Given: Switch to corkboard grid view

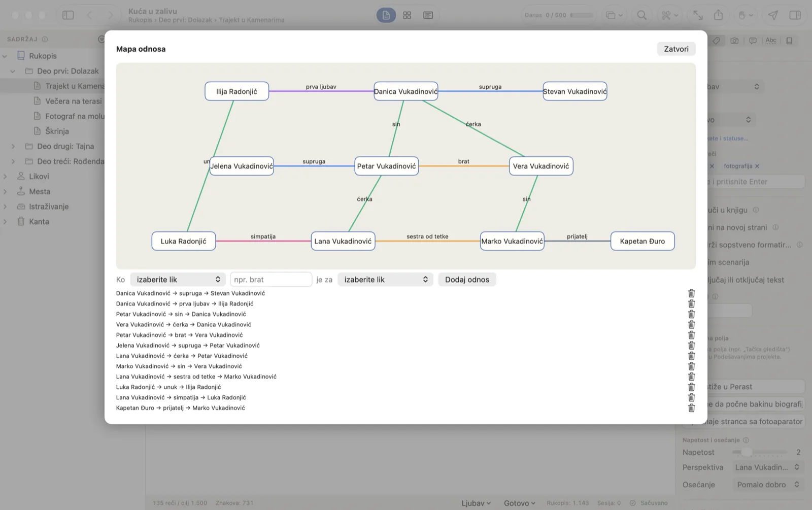Looking at the screenshot, I should 407,15.
